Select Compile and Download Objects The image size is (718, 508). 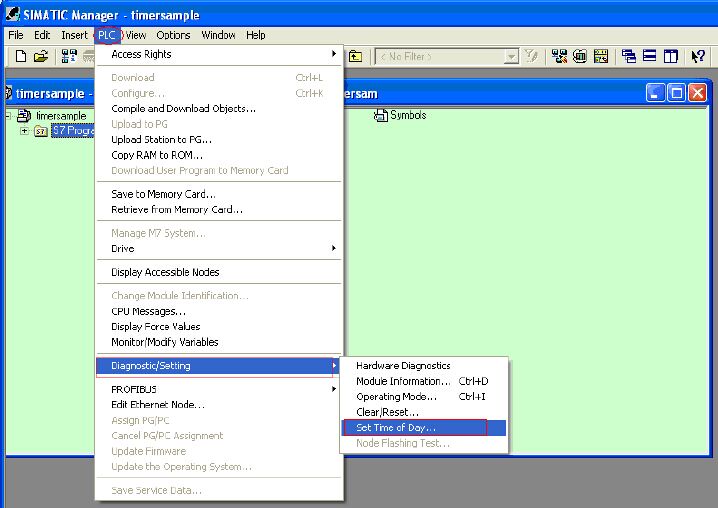pyautogui.click(x=219, y=109)
